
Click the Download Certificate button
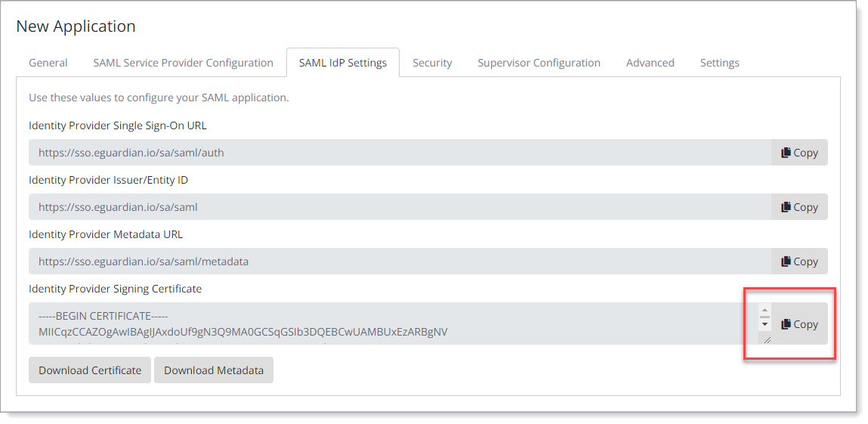coord(90,370)
